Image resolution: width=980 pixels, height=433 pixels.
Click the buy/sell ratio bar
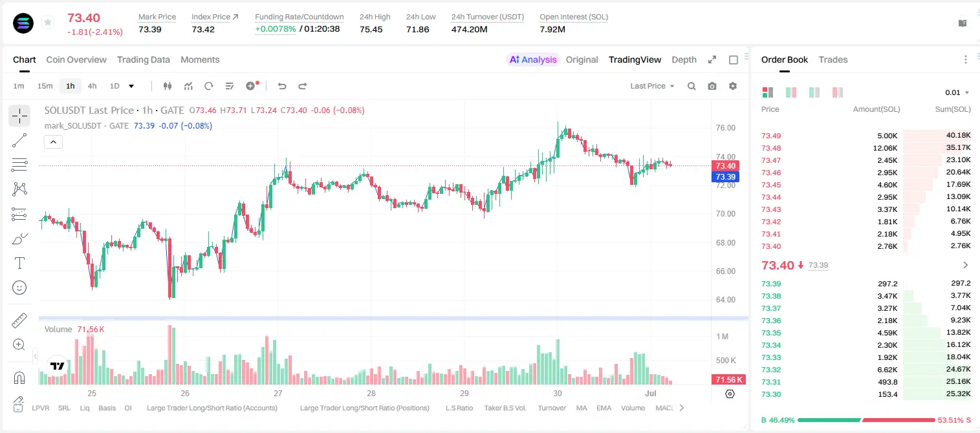(x=866, y=420)
